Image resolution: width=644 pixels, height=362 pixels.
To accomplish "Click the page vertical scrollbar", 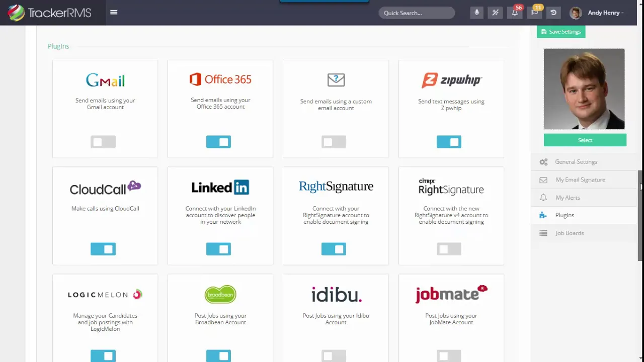I will [640, 215].
